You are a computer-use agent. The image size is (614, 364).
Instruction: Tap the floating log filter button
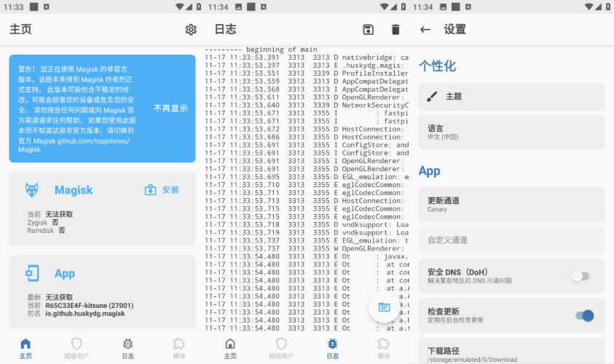point(384,307)
